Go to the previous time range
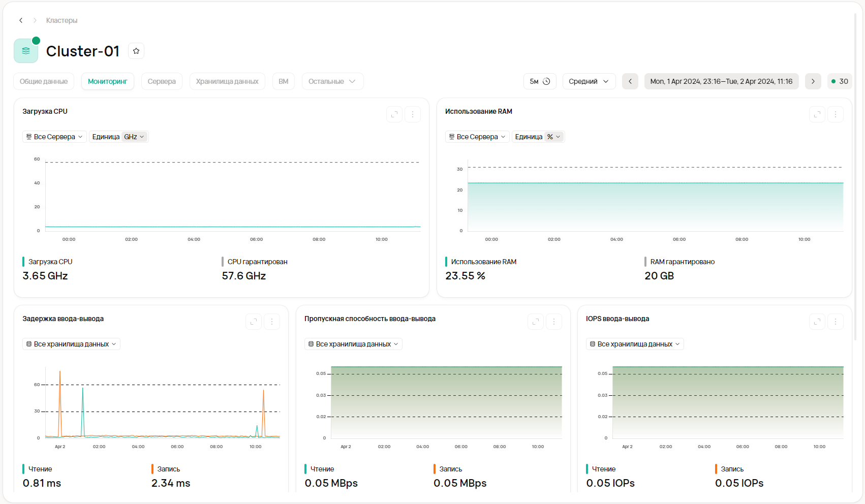The height and width of the screenshot is (504, 865). click(x=630, y=81)
